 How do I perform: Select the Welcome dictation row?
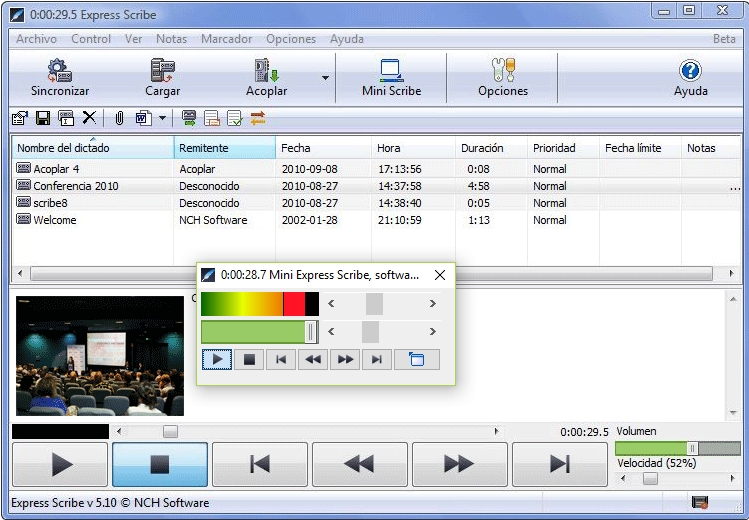376,220
